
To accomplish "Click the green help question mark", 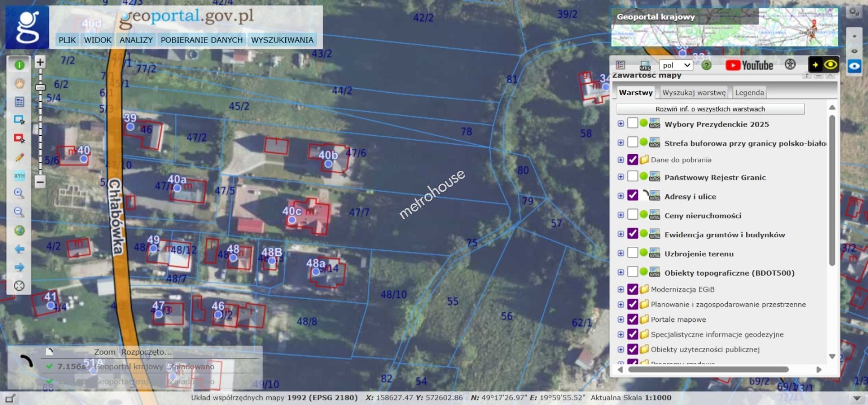I will tap(706, 66).
